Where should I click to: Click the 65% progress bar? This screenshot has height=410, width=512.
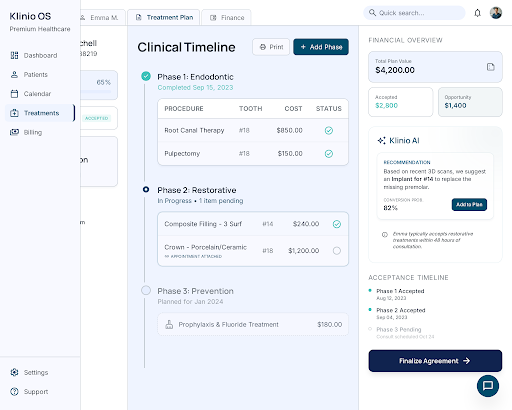96,91
